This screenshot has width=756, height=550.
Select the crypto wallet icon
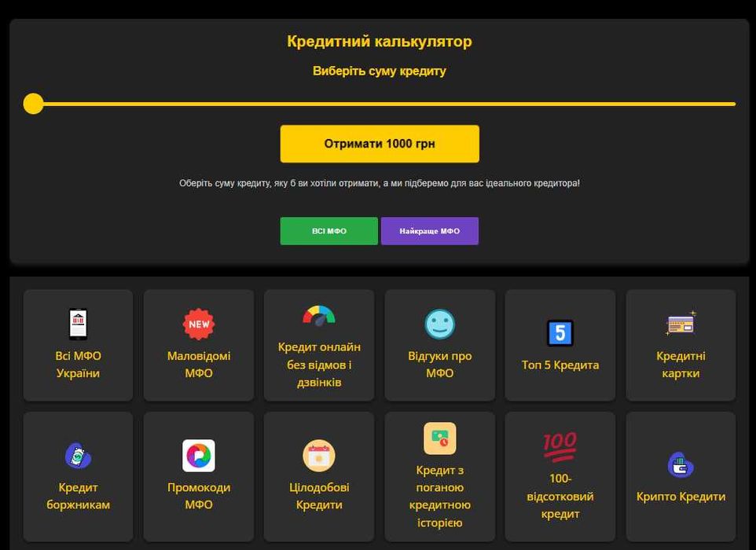coord(681,464)
